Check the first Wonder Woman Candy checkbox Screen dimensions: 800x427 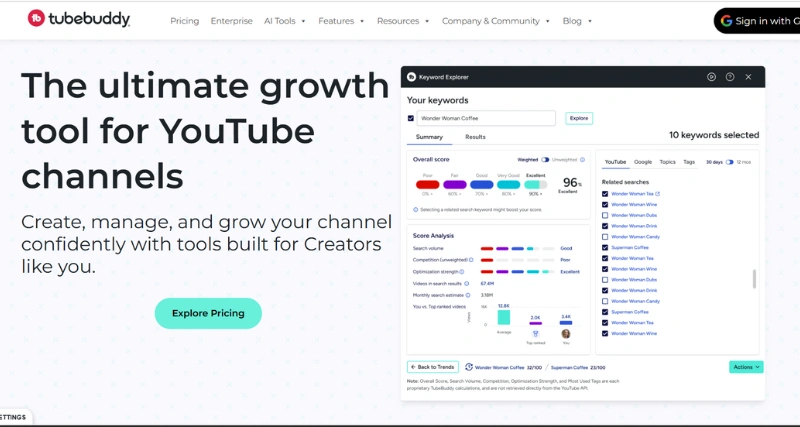(605, 237)
